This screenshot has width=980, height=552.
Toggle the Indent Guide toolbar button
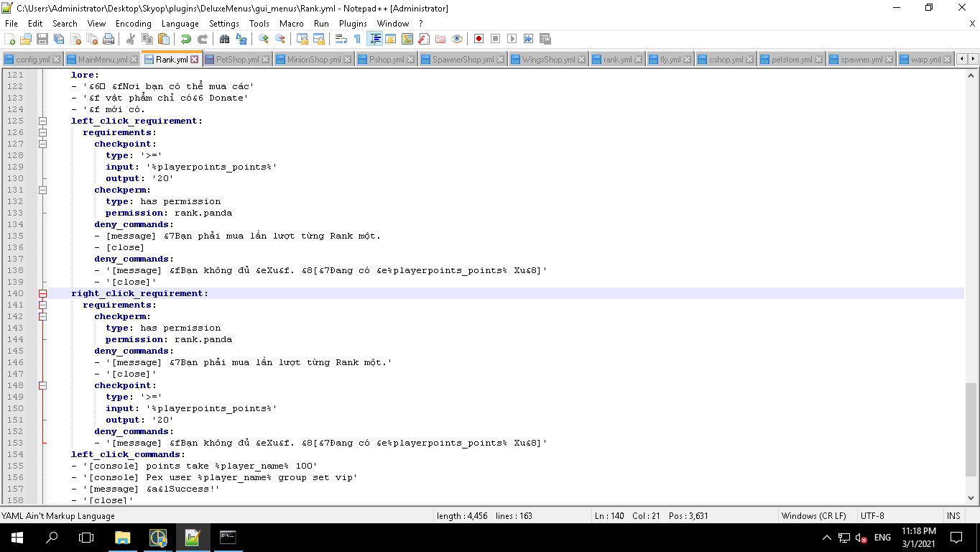(374, 39)
